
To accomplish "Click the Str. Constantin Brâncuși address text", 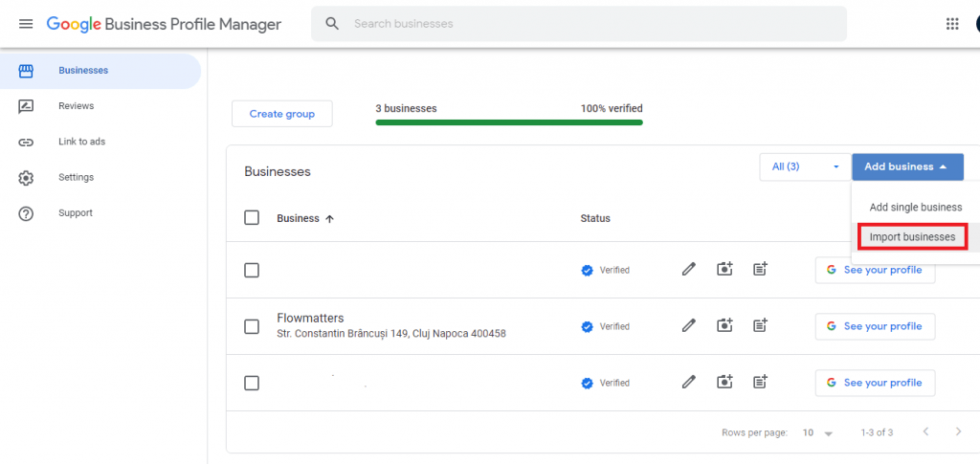I will (391, 334).
